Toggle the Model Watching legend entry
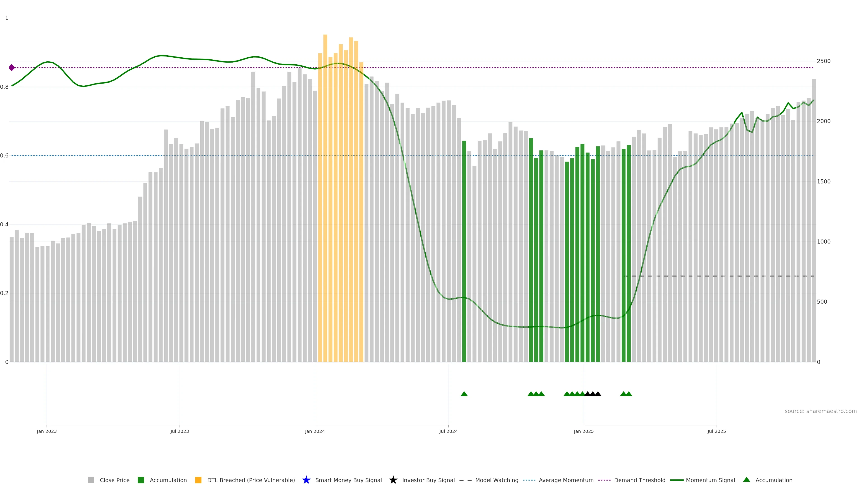 [496, 480]
